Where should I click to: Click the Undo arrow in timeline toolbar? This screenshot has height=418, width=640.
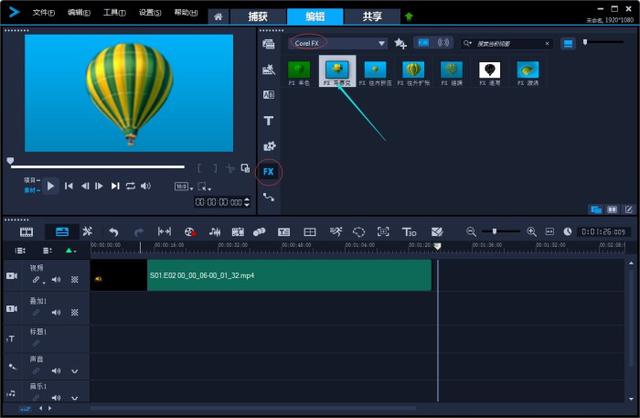113,232
